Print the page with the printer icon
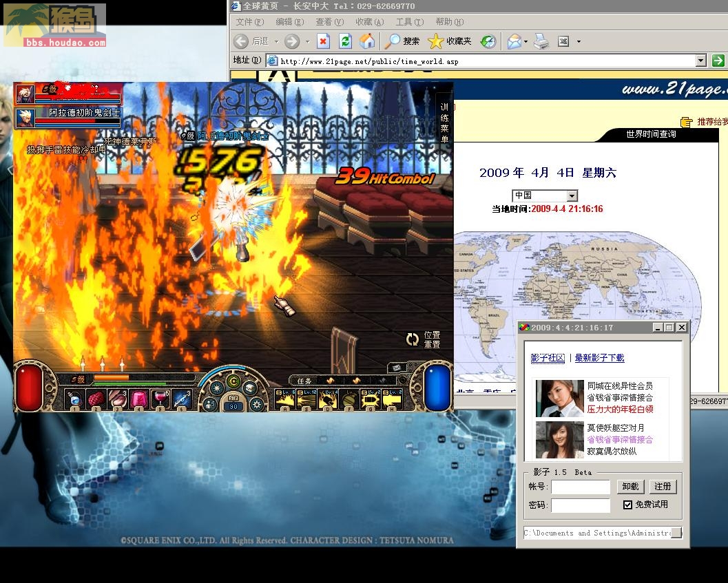The height and width of the screenshot is (583, 728). [x=541, y=41]
